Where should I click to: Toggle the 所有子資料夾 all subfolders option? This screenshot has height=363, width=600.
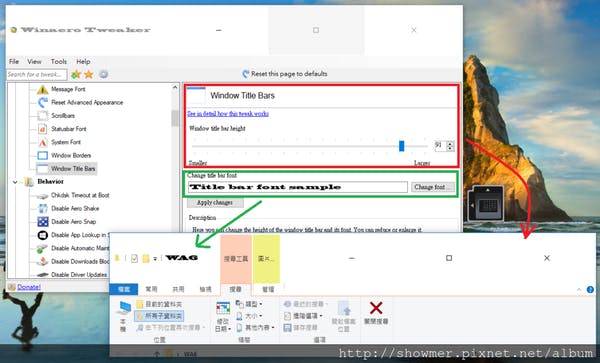tap(159, 316)
